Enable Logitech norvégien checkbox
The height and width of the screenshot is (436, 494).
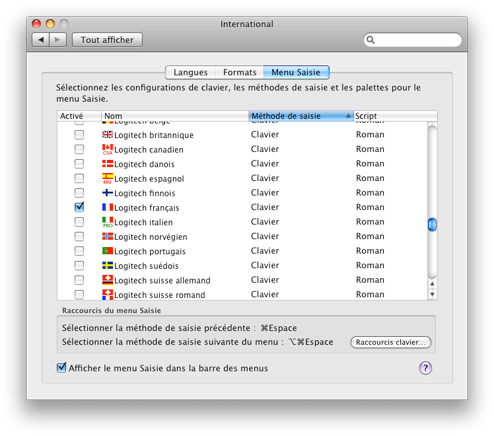pyautogui.click(x=79, y=236)
